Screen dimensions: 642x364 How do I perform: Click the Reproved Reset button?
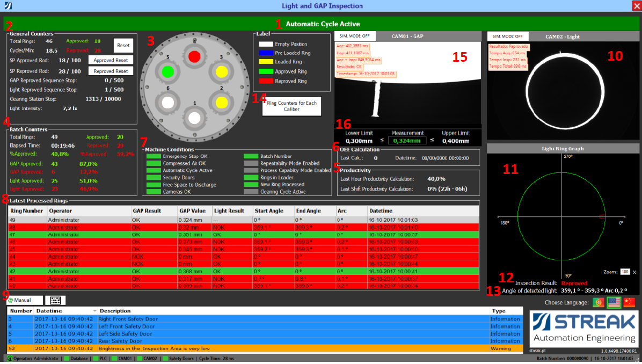pyautogui.click(x=111, y=71)
